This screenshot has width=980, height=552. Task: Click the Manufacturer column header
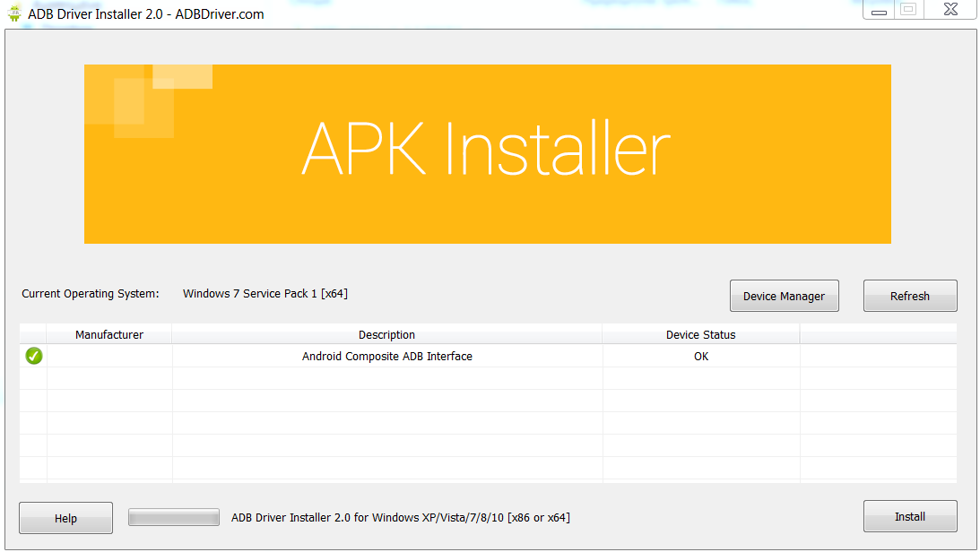point(109,335)
